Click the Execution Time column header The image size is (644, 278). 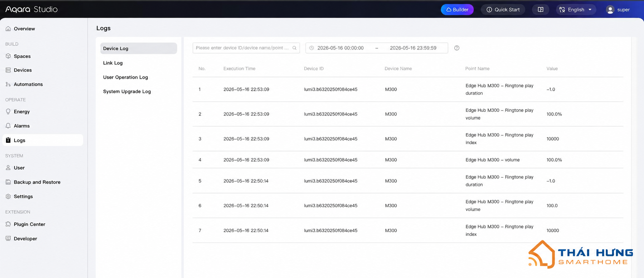pos(239,68)
